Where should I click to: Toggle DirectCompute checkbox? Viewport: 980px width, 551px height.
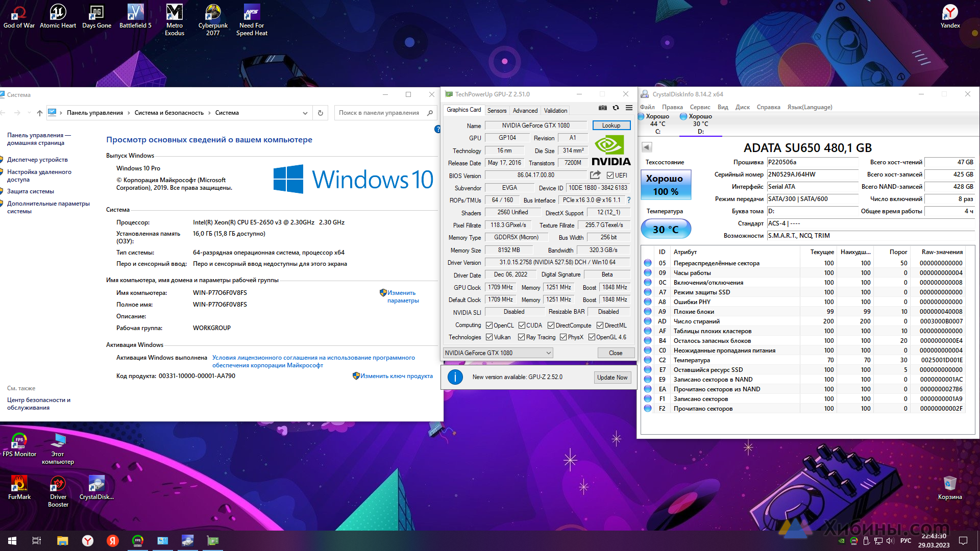tap(551, 325)
